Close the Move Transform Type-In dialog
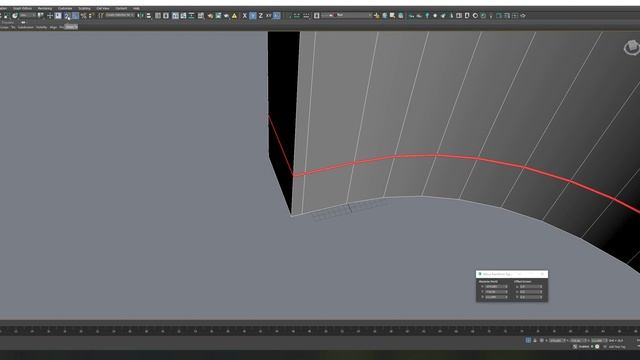 542,274
